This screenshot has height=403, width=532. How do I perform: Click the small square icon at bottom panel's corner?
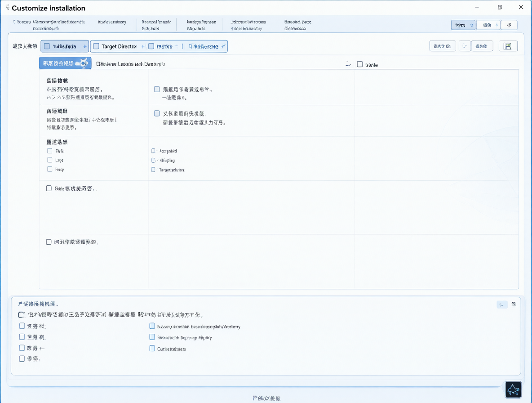pos(514,304)
